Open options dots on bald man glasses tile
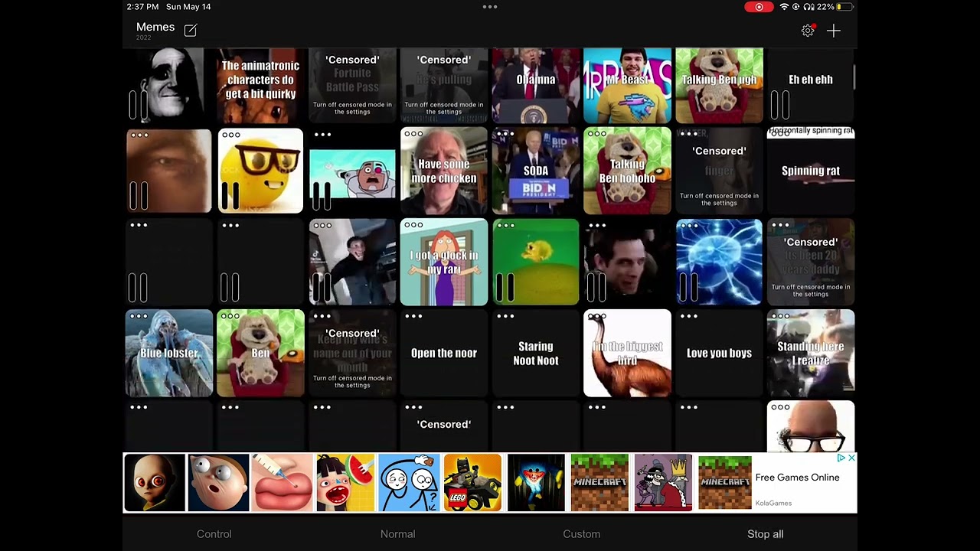980x551 pixels. 780,407
